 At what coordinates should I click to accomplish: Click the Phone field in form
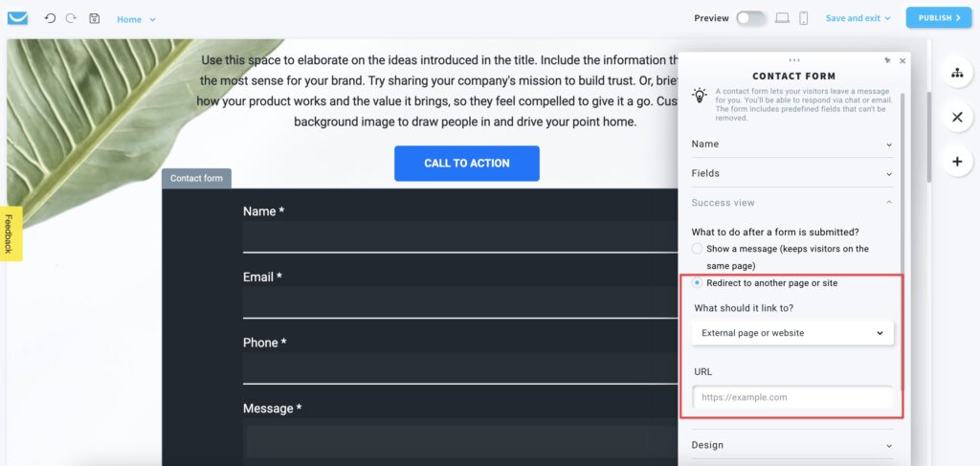click(460, 367)
